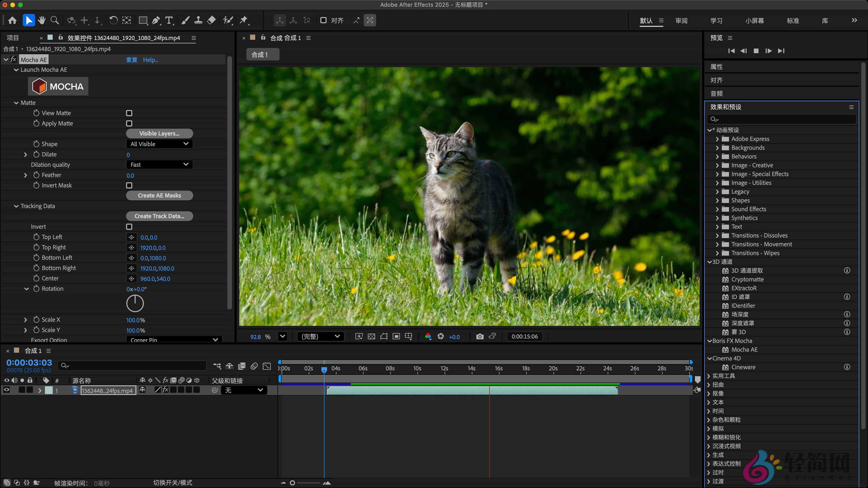
Task: Collapse the Tracking Data section
Action: coord(16,206)
